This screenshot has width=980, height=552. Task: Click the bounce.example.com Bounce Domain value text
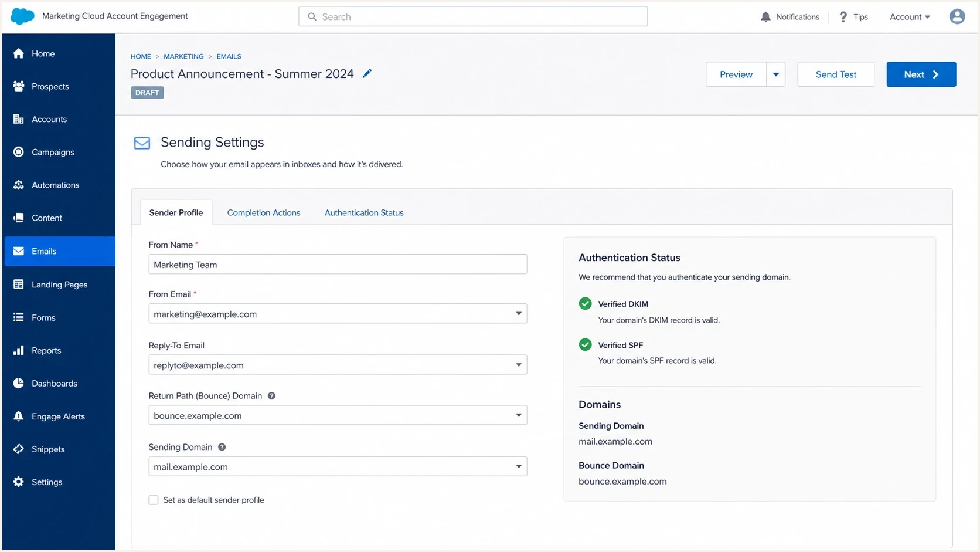(622, 482)
